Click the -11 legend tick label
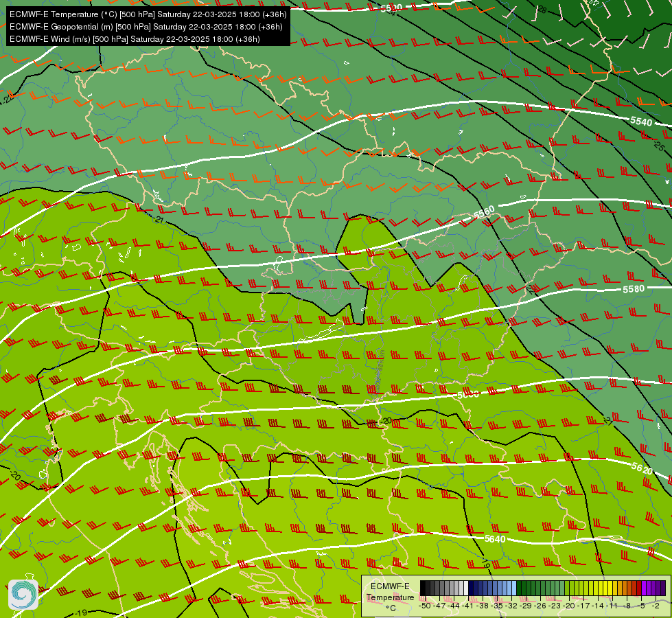 coord(612,606)
